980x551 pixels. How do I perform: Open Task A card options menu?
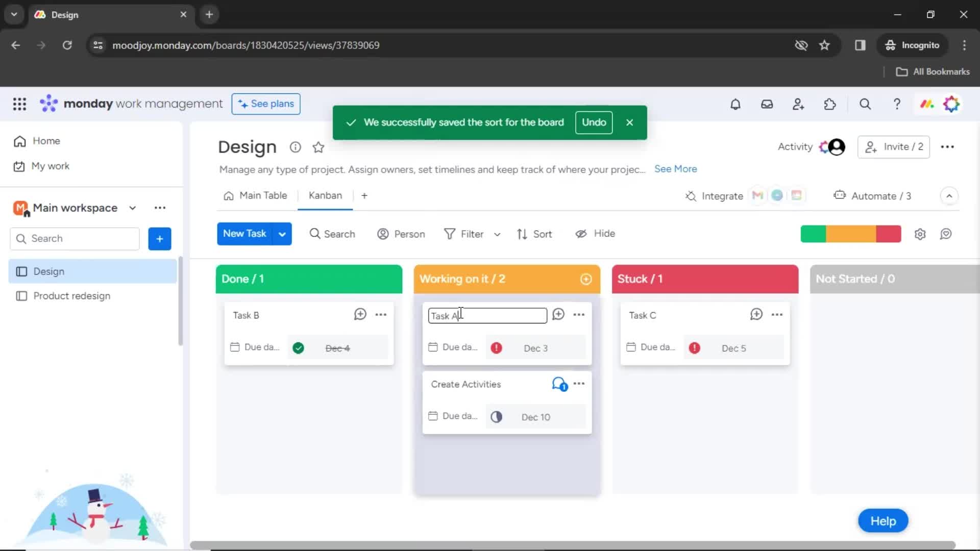[579, 314]
